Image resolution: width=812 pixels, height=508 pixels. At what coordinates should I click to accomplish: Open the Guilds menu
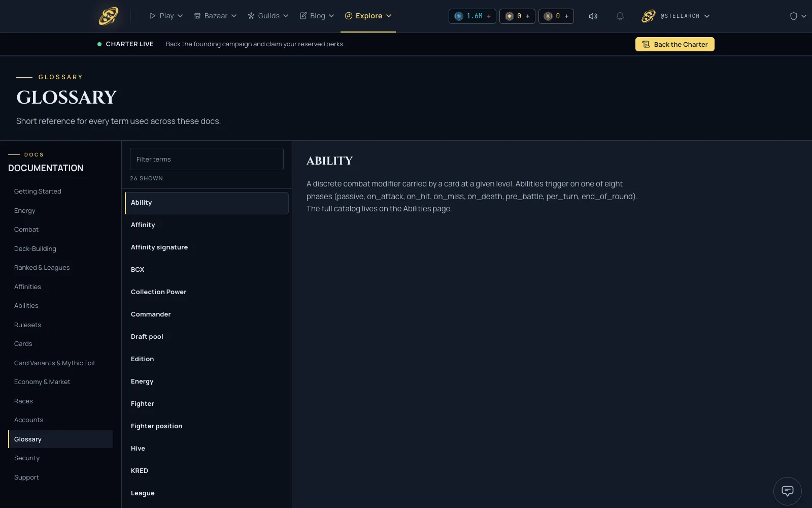268,16
